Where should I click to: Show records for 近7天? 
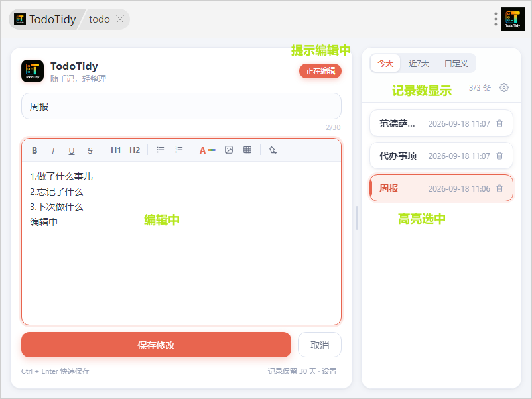(419, 64)
